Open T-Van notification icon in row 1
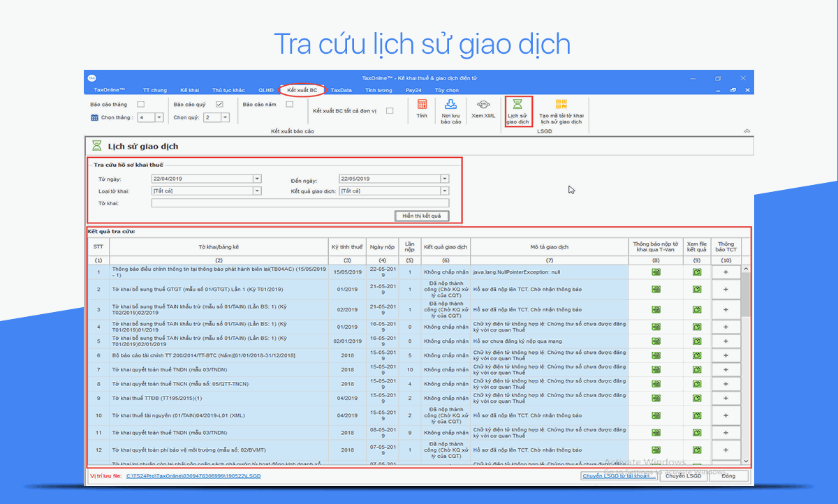Viewport: 838px width, 504px height. (656, 272)
